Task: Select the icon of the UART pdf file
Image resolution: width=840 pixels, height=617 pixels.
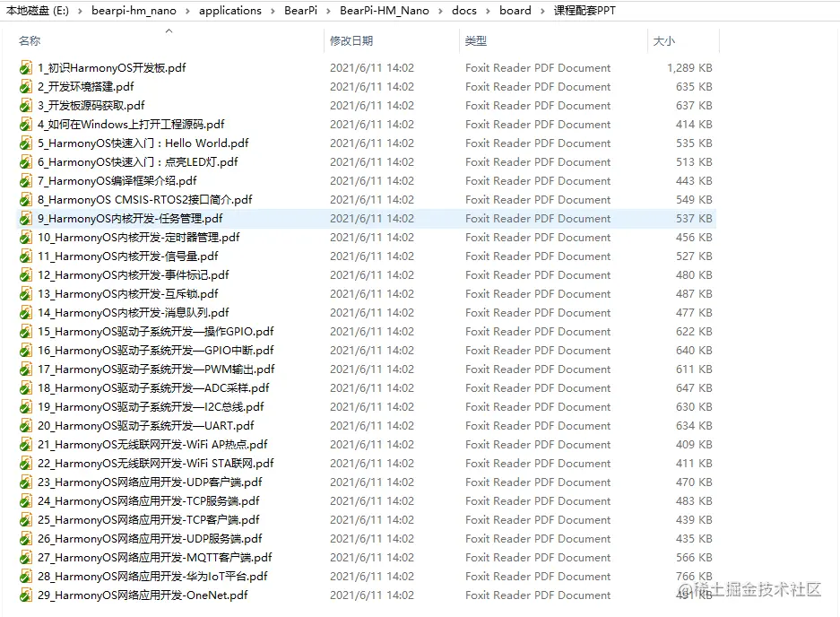Action: (26, 426)
